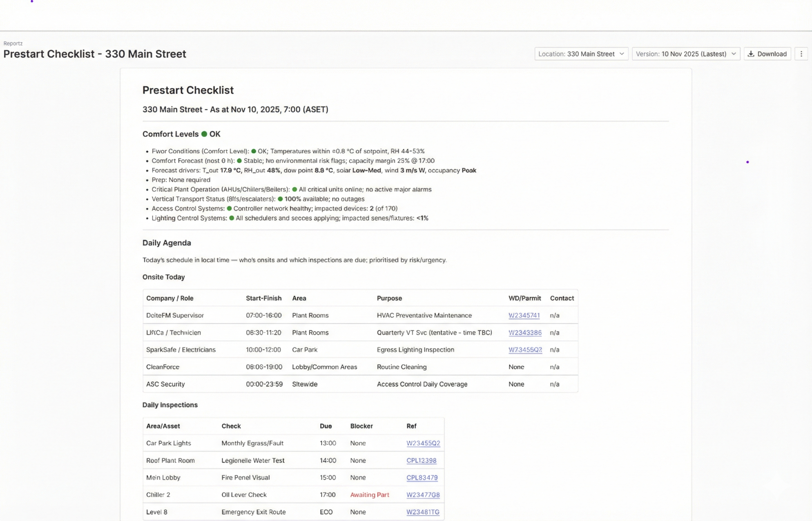Open work order link W2343386
The image size is (812, 521).
pyautogui.click(x=525, y=333)
